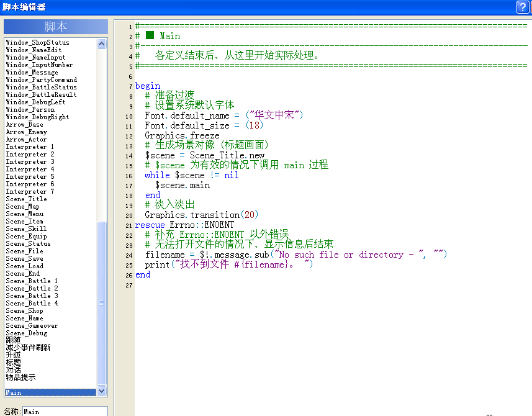This screenshot has width=532, height=416.
Task: Select Window_InputNumber script
Action: coord(39,65)
